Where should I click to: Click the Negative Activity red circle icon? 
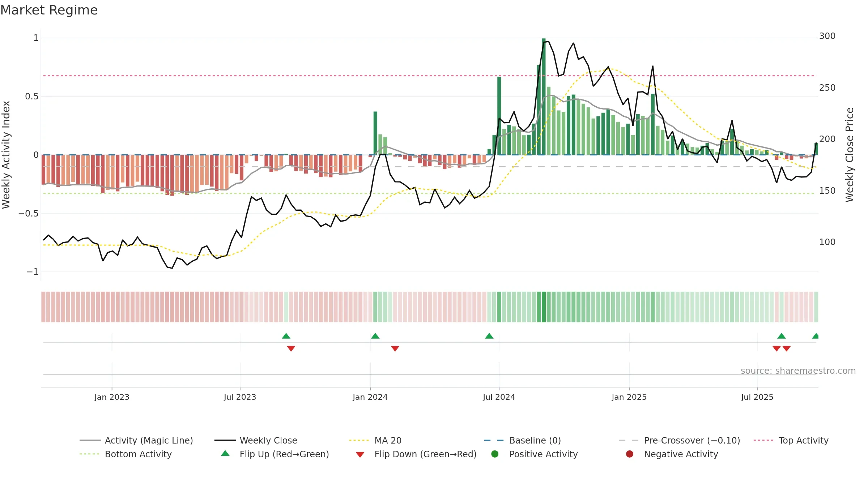point(630,454)
